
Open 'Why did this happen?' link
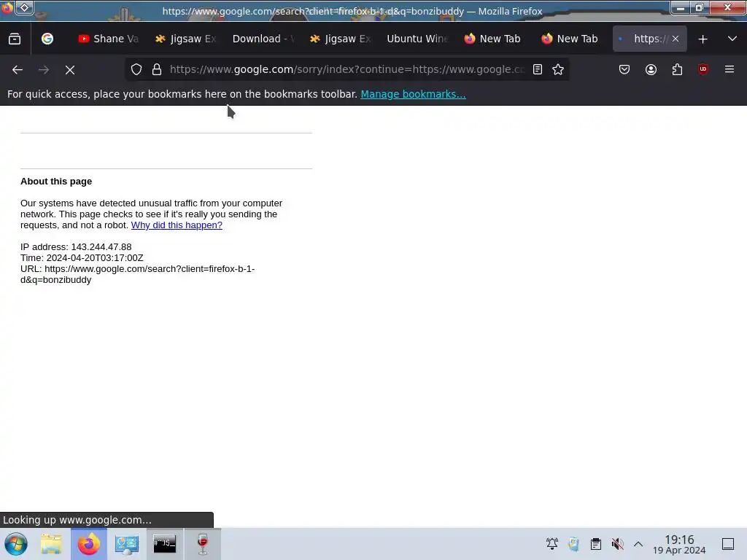click(177, 225)
